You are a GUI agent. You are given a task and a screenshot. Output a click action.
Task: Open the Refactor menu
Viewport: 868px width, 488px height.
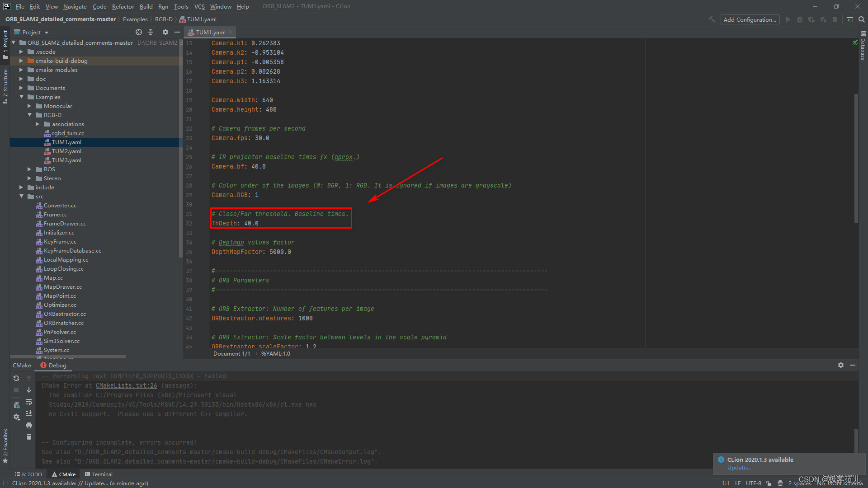pyautogui.click(x=123, y=6)
